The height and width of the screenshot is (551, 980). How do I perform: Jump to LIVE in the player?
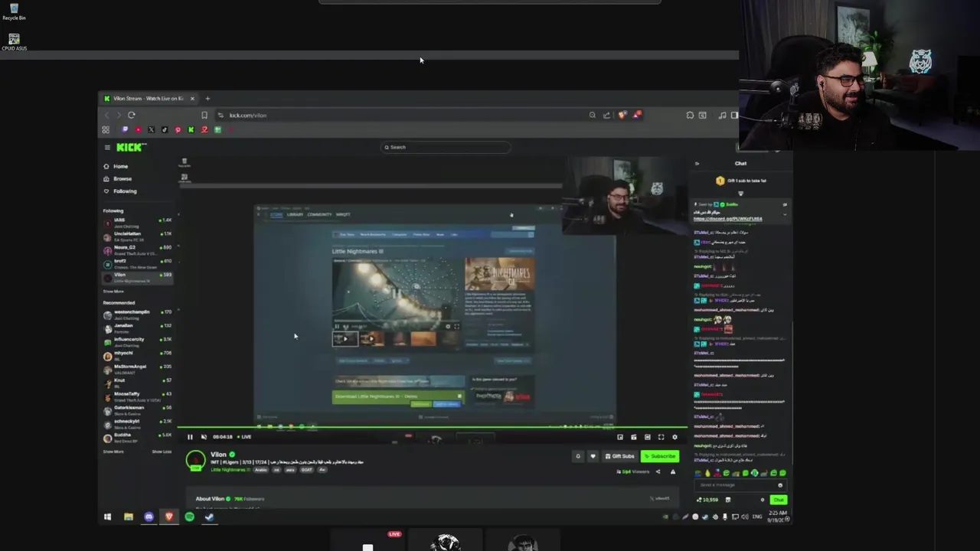(x=244, y=437)
